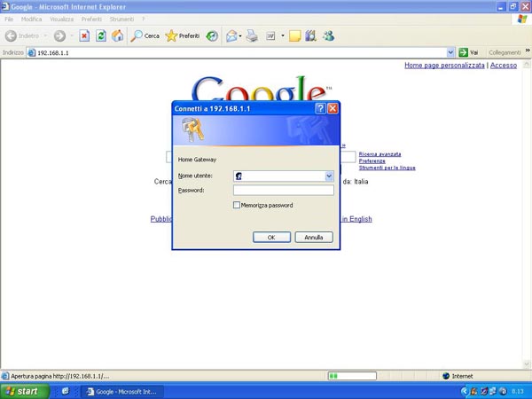The image size is (532, 399).
Task: Enable Memorizza password checkbox
Action: coord(237,205)
